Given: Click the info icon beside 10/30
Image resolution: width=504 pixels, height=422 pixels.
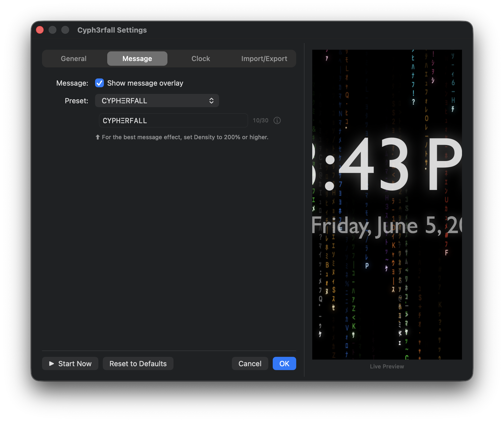Looking at the screenshot, I should pos(277,120).
